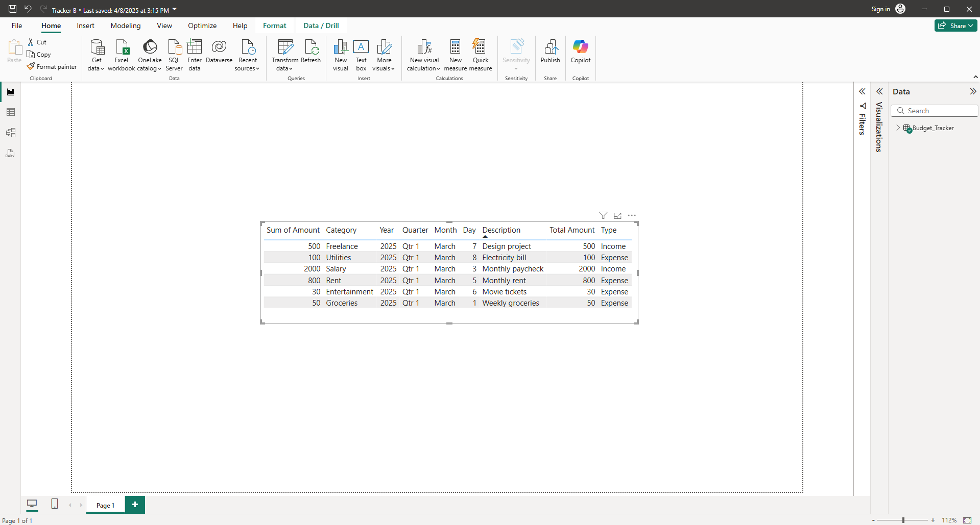Click the Share button
This screenshot has height=525, width=980.
pos(955,26)
